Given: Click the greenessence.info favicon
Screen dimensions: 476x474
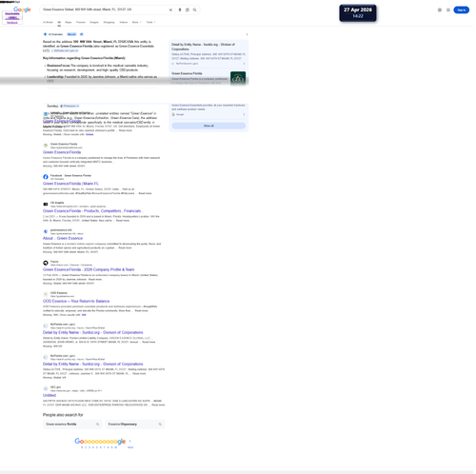Looking at the screenshot, I should [x=46, y=231].
